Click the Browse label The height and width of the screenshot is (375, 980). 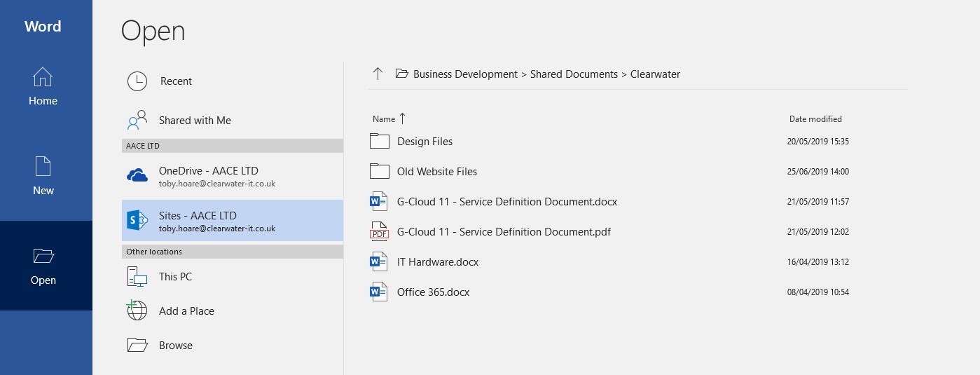pyautogui.click(x=176, y=346)
